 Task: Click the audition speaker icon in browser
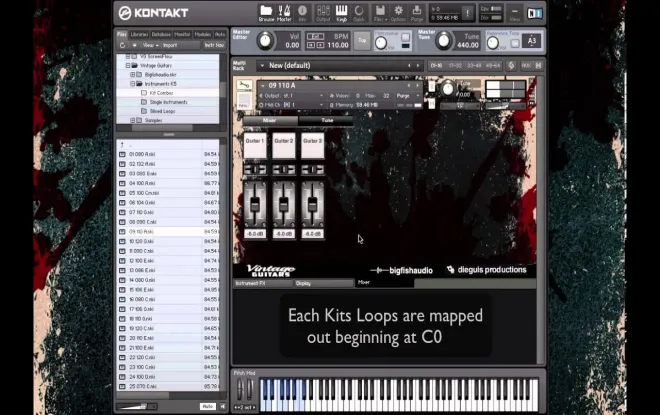223,406
